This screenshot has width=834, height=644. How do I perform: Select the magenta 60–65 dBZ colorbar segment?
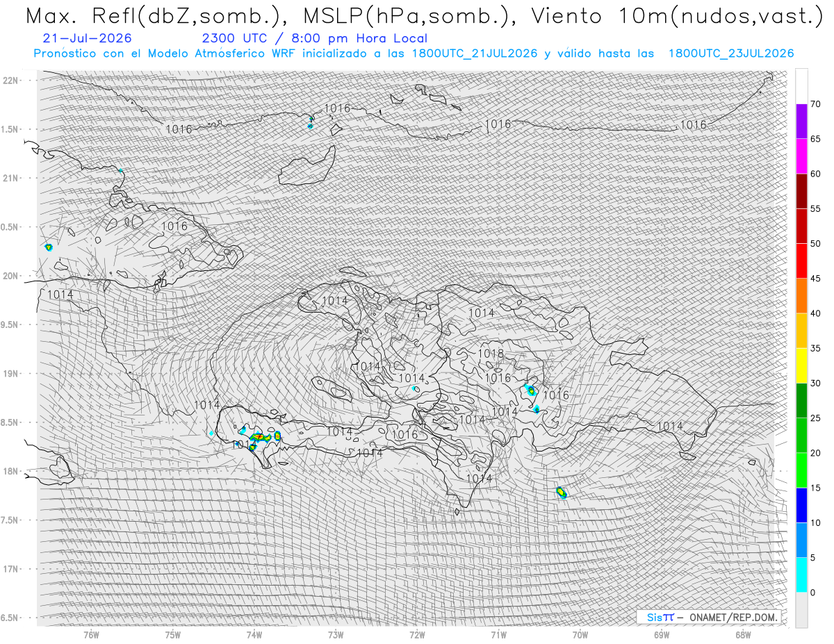coord(801,156)
